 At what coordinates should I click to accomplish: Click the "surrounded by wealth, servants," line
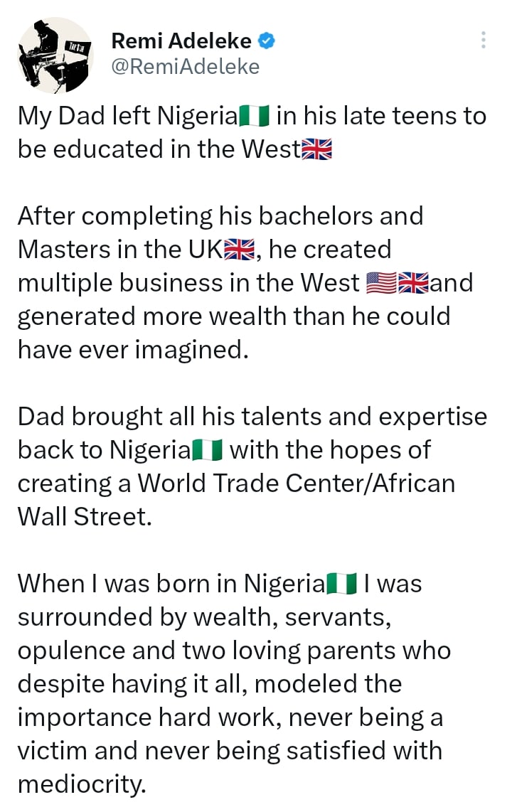pos(205,617)
